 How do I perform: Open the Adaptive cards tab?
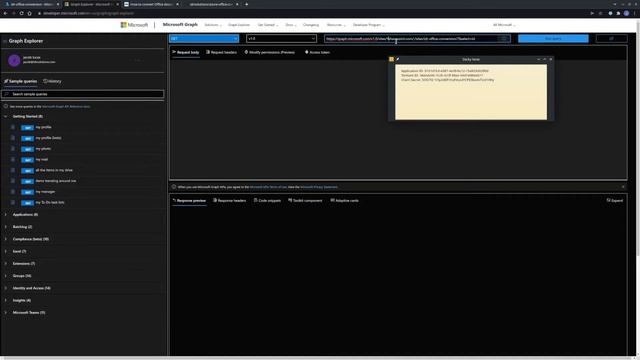point(344,200)
